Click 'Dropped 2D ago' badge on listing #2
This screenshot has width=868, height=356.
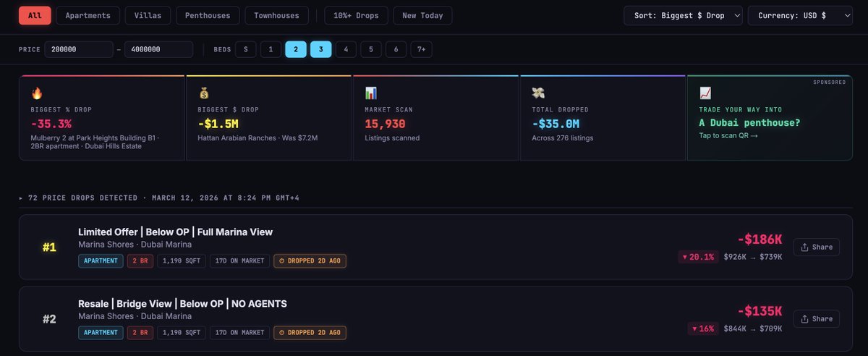coord(310,332)
